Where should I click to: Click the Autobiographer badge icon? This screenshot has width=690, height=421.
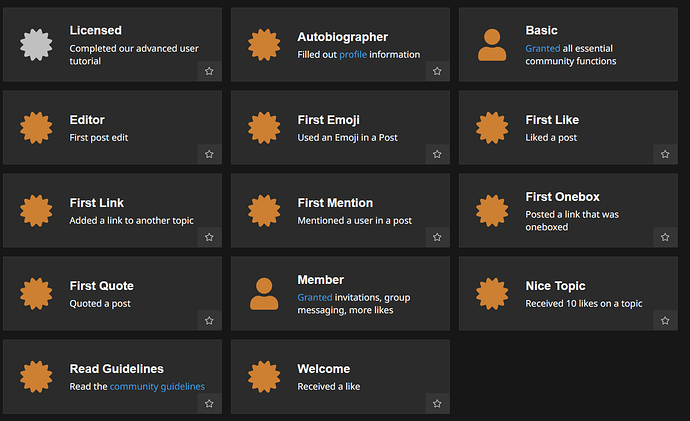[264, 44]
